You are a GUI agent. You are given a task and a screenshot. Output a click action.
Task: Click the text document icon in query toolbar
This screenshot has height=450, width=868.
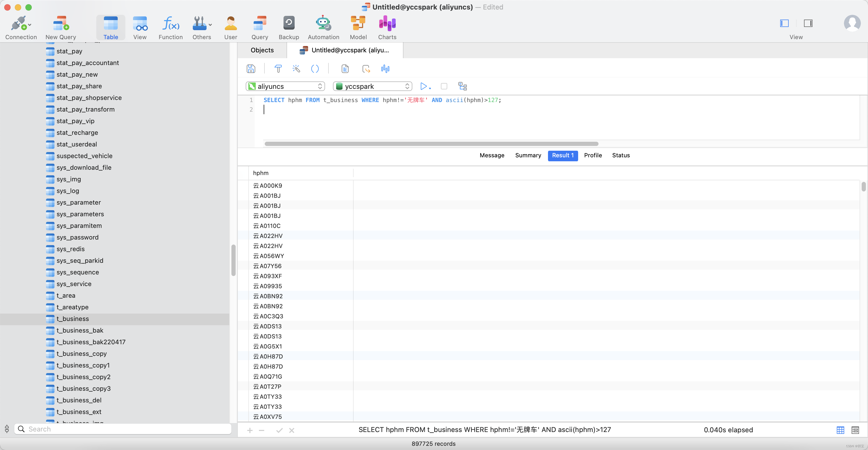point(345,69)
